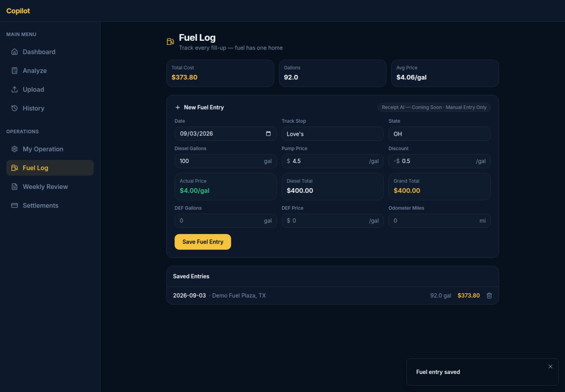565x392 pixels.
Task: Click the Diesel Total $400.00 value
Action: (x=300, y=191)
